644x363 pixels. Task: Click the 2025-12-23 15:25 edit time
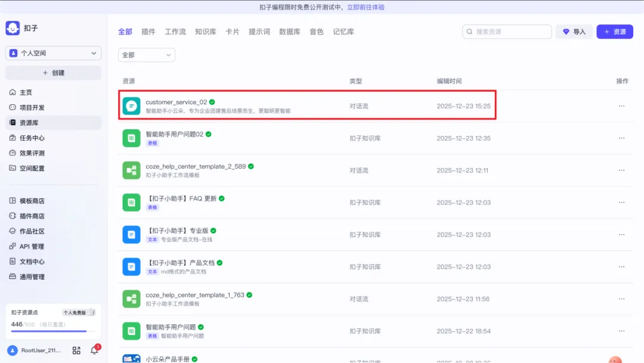click(x=464, y=106)
